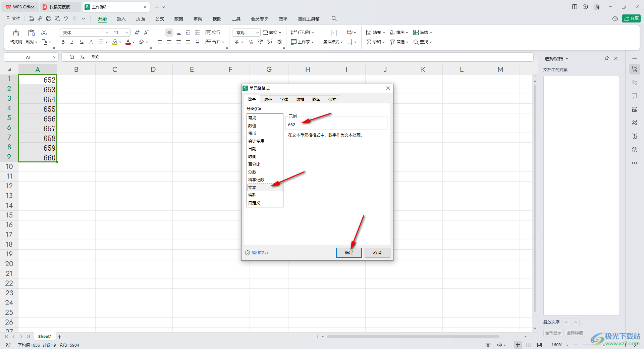Viewport: 644px width, 349px height.
Task: Select 文本 in the category list
Action: (x=265, y=188)
